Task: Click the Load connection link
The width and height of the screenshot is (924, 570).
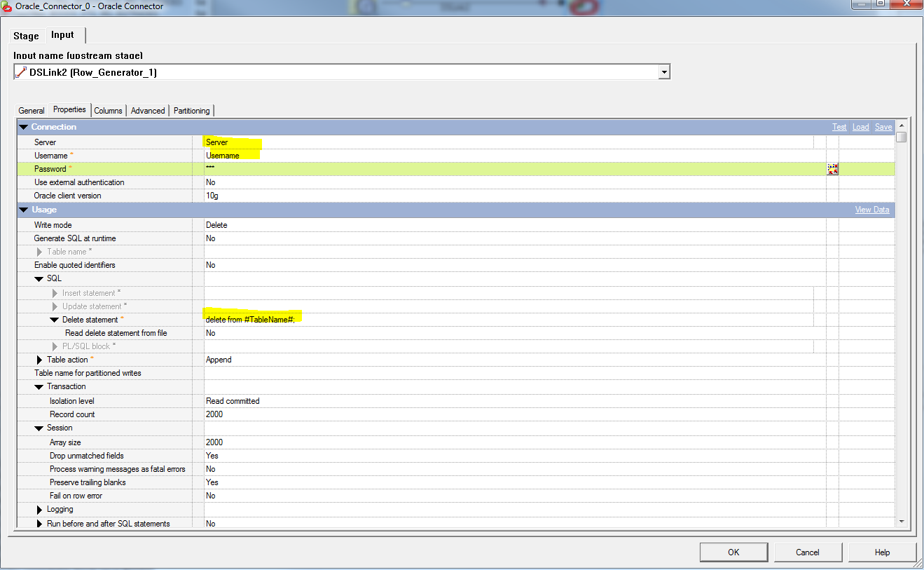Action: pyautogui.click(x=860, y=127)
